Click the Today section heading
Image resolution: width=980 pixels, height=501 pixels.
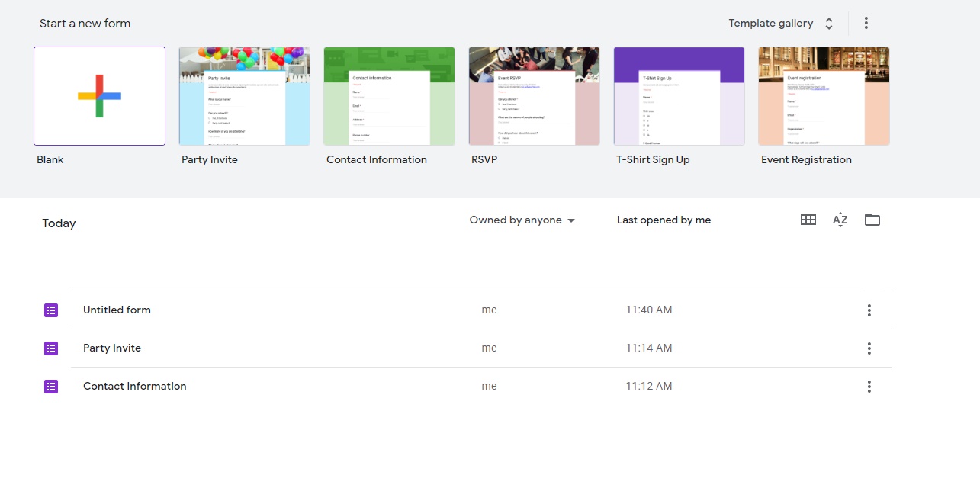click(x=59, y=223)
